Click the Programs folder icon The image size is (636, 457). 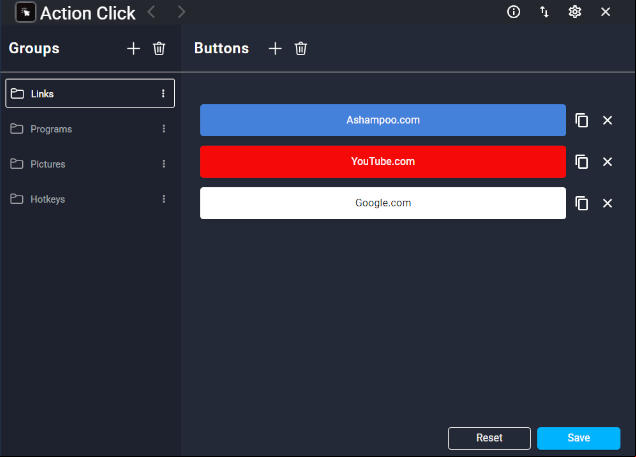(17, 129)
